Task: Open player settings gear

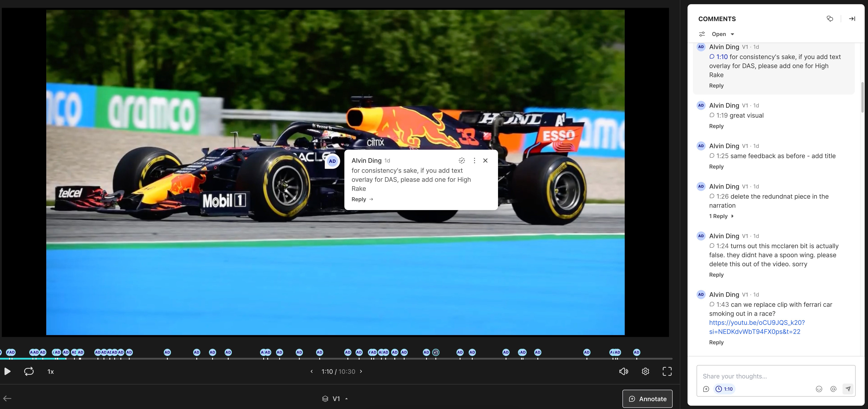Action: [x=645, y=371]
